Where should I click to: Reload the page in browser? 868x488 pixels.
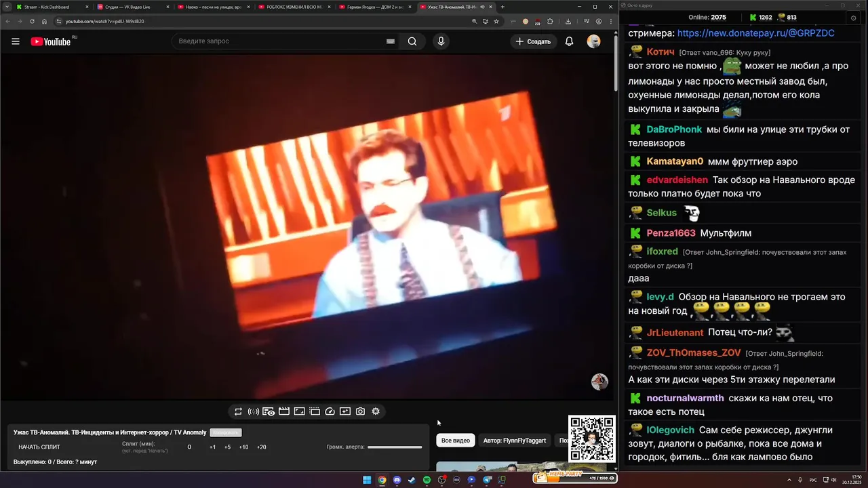pos(32,21)
